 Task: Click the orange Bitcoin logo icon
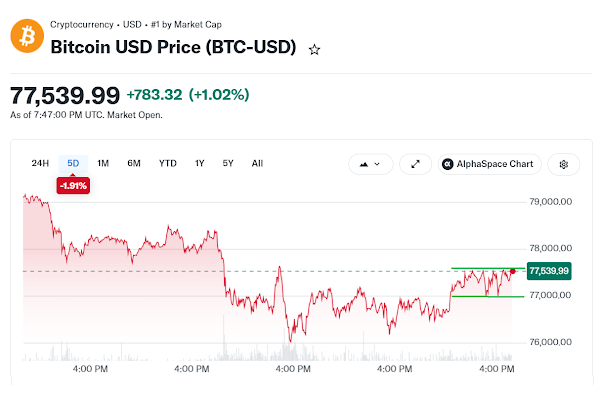tap(27, 36)
